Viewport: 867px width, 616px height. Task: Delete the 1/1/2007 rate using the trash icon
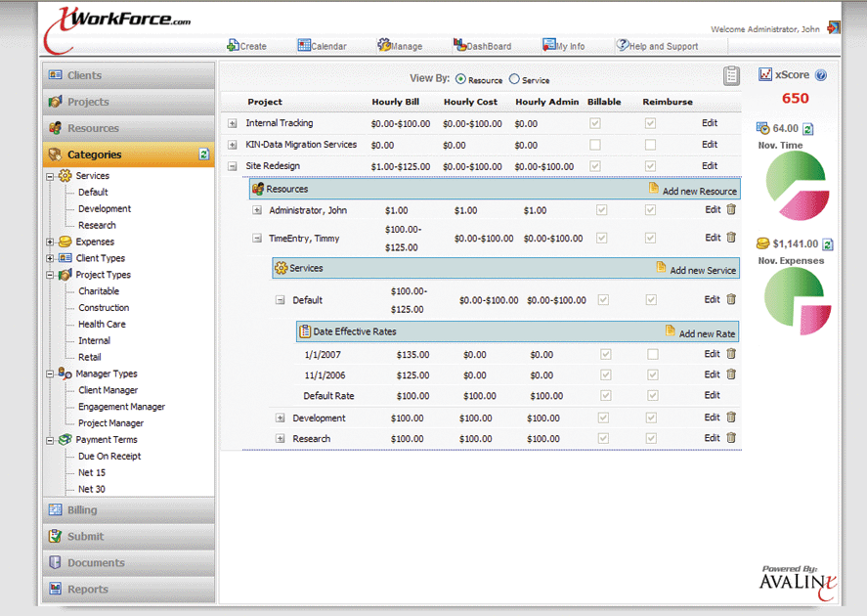[731, 354]
